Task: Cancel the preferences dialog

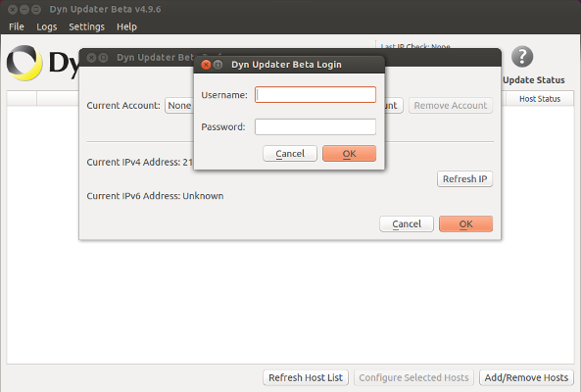Action: [407, 223]
